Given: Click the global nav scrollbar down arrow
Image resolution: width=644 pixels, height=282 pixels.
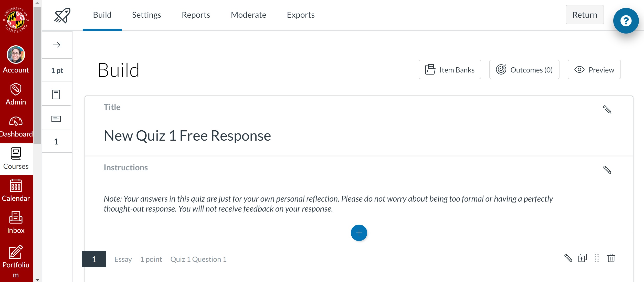Looking at the screenshot, I should 37,280.
